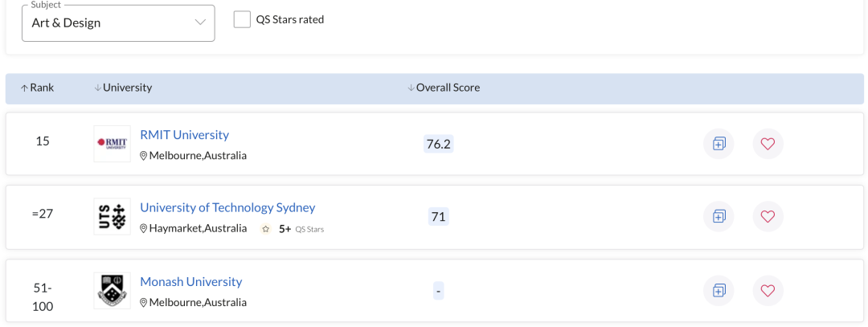Click Monash's dash overall score value
868x327 pixels.
439,291
